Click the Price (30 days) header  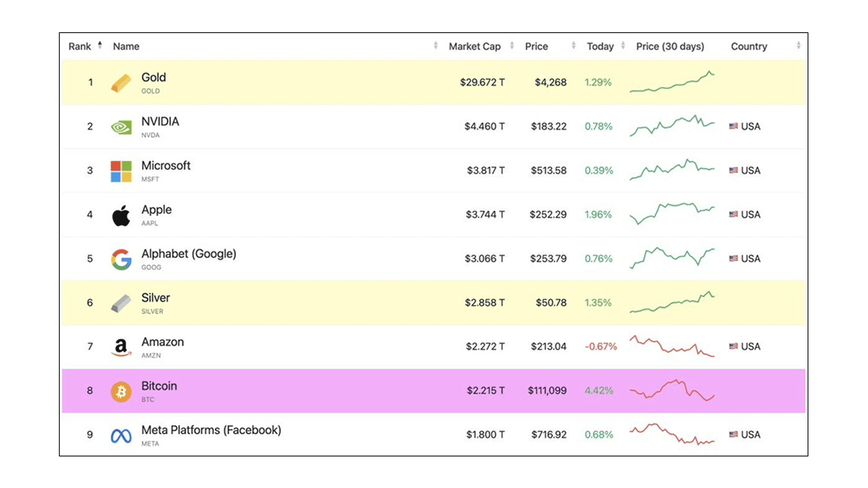click(670, 47)
